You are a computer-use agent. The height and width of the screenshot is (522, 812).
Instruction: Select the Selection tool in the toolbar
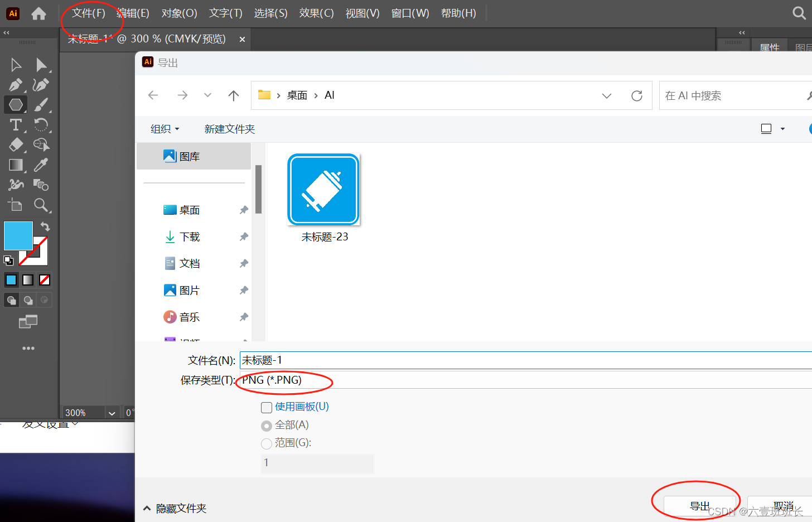point(15,65)
